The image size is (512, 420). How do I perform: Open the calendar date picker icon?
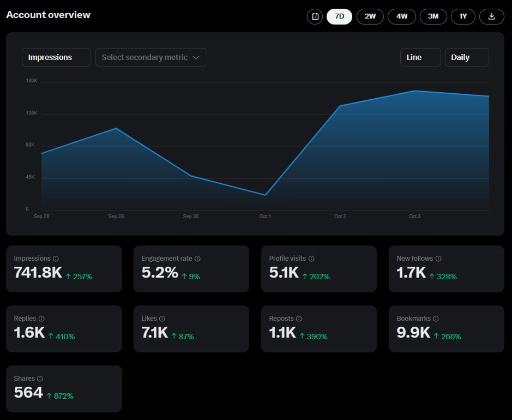click(315, 16)
